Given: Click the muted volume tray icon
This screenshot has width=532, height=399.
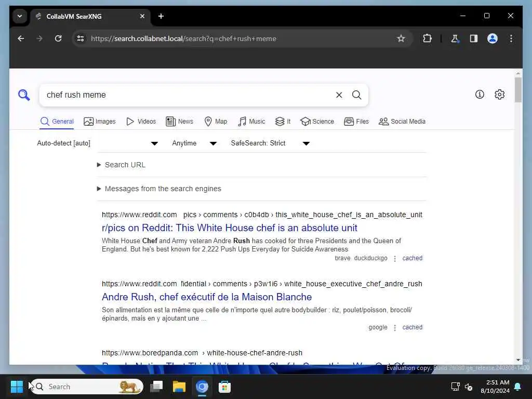Looking at the screenshot, I should coord(469,387).
